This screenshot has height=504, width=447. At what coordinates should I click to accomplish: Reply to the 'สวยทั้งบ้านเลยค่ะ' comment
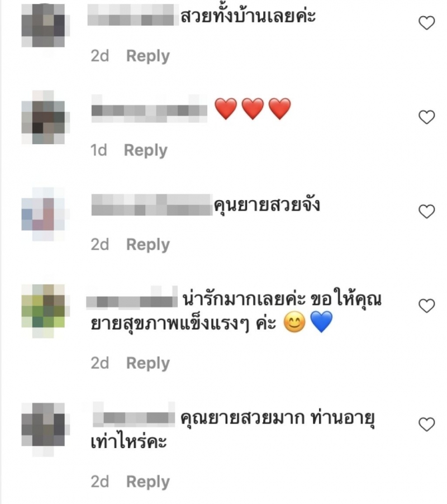point(148,56)
